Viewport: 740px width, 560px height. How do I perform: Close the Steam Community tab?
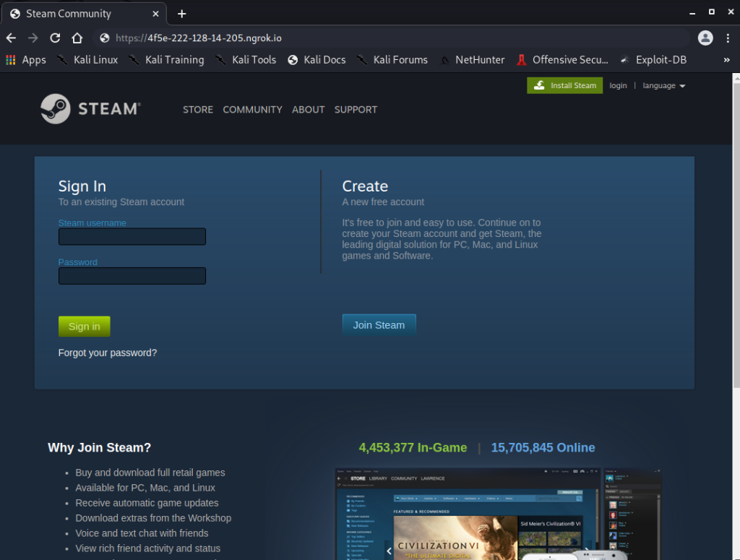155,14
